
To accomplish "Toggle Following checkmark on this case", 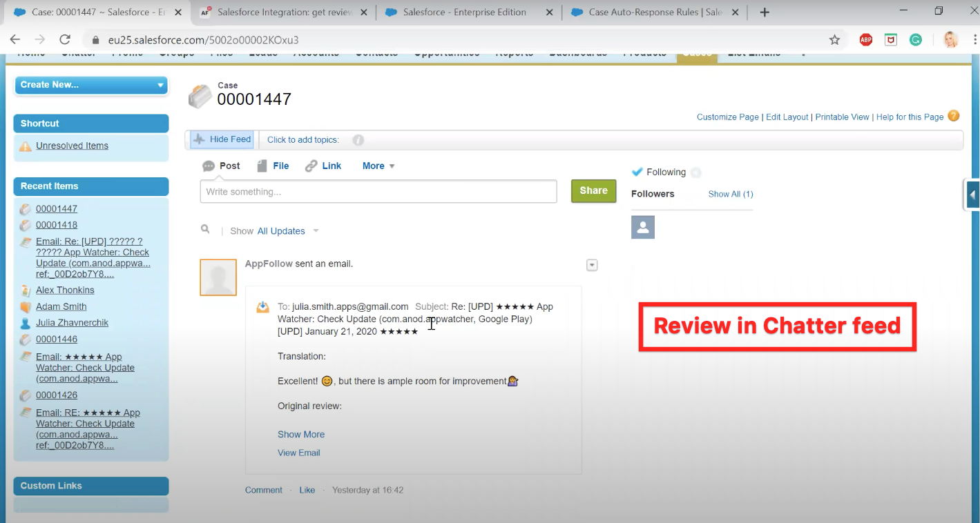I will 637,172.
